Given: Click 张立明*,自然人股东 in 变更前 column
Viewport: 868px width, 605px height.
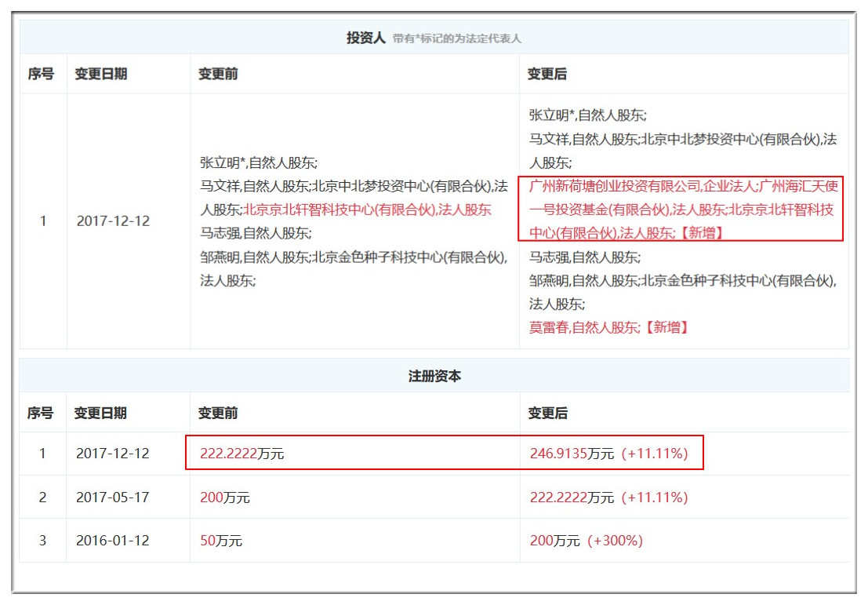Looking at the screenshot, I should click(x=259, y=162).
